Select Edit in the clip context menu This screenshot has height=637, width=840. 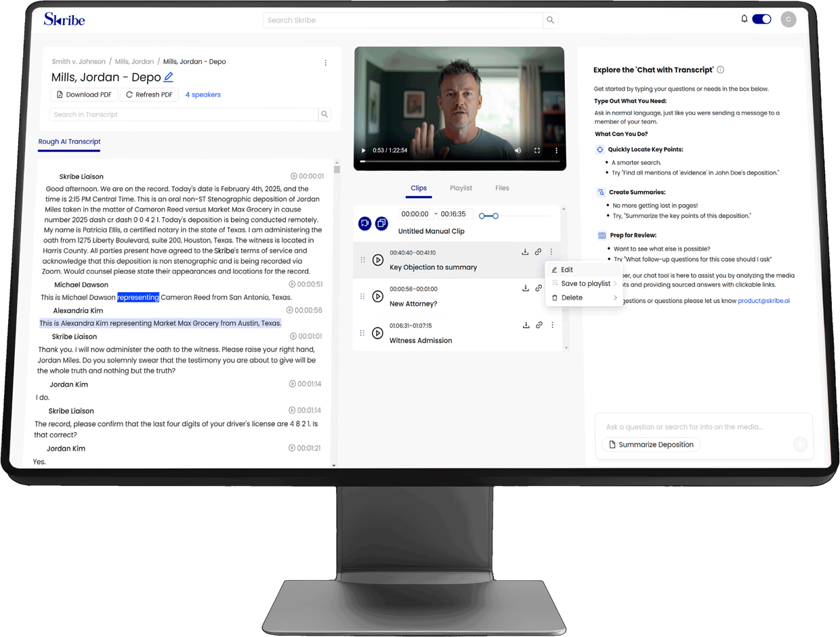click(x=568, y=269)
